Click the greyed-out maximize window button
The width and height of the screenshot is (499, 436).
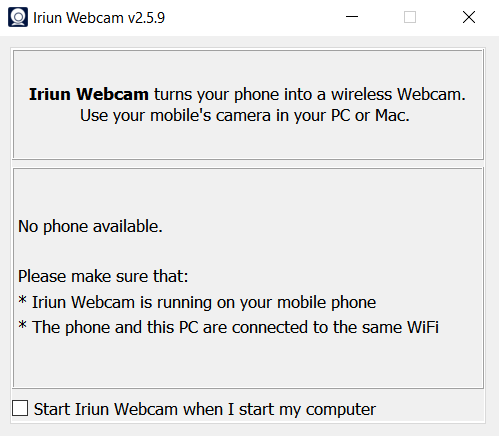coord(410,17)
